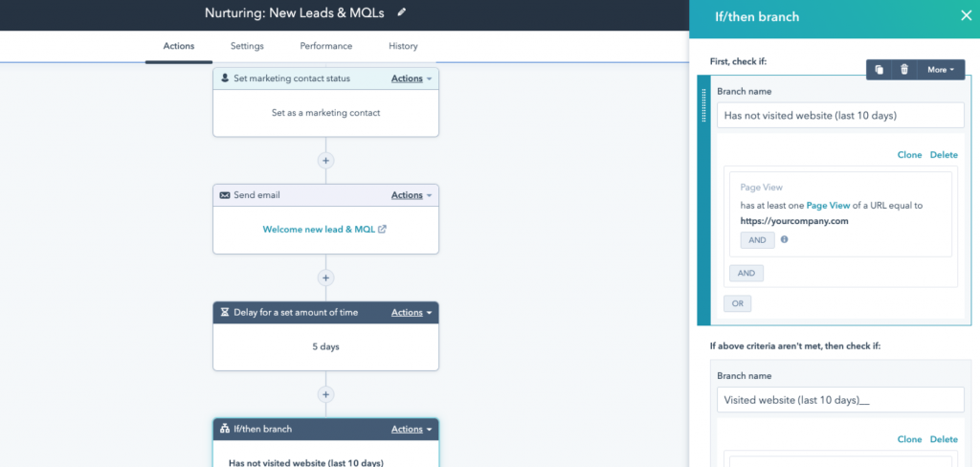Screen dimensions: 980x467
Task: Add action below Set marketing contact status
Action: click(x=325, y=160)
